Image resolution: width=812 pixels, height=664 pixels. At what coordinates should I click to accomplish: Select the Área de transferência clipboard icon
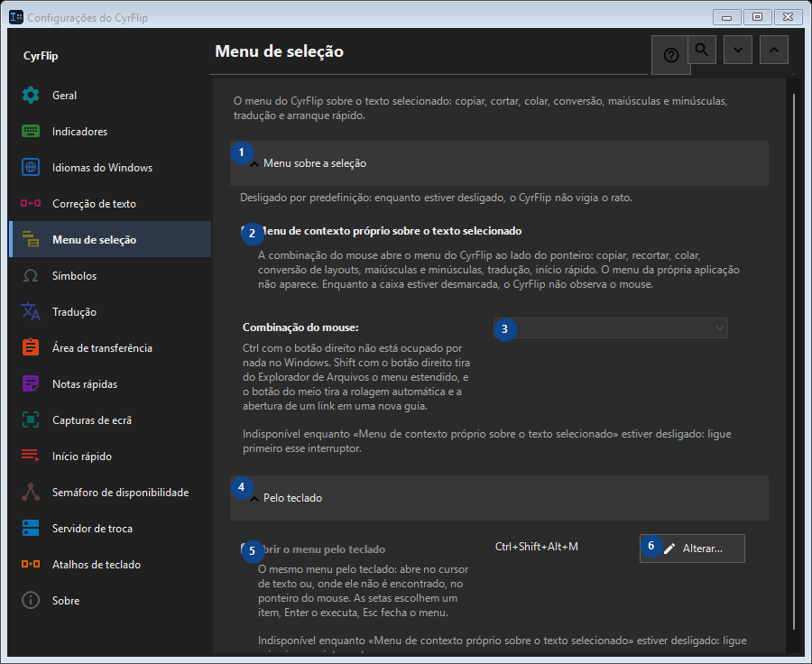click(31, 347)
